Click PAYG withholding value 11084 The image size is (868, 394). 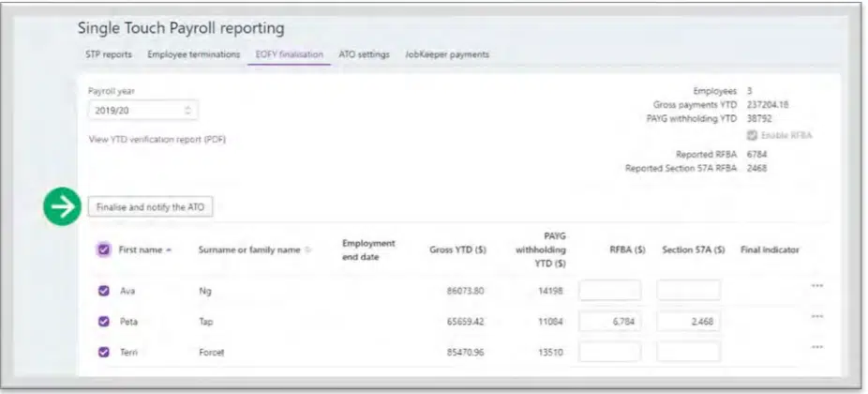(x=551, y=322)
